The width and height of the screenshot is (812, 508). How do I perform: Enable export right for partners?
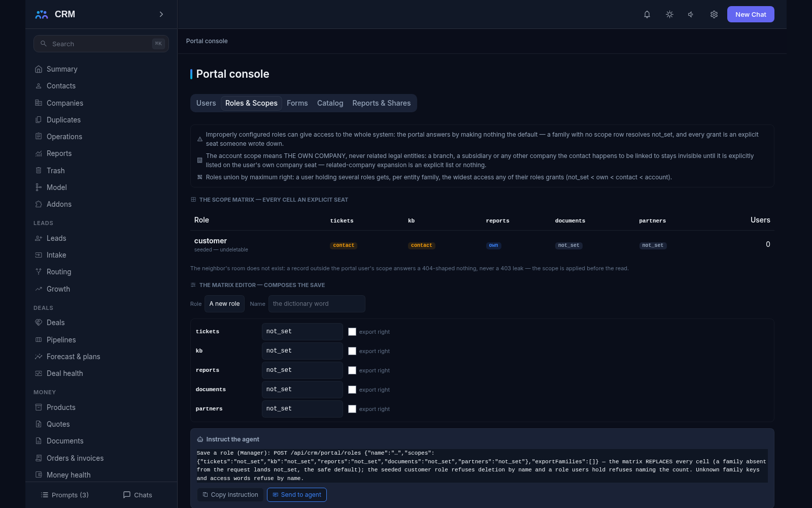[352, 409]
